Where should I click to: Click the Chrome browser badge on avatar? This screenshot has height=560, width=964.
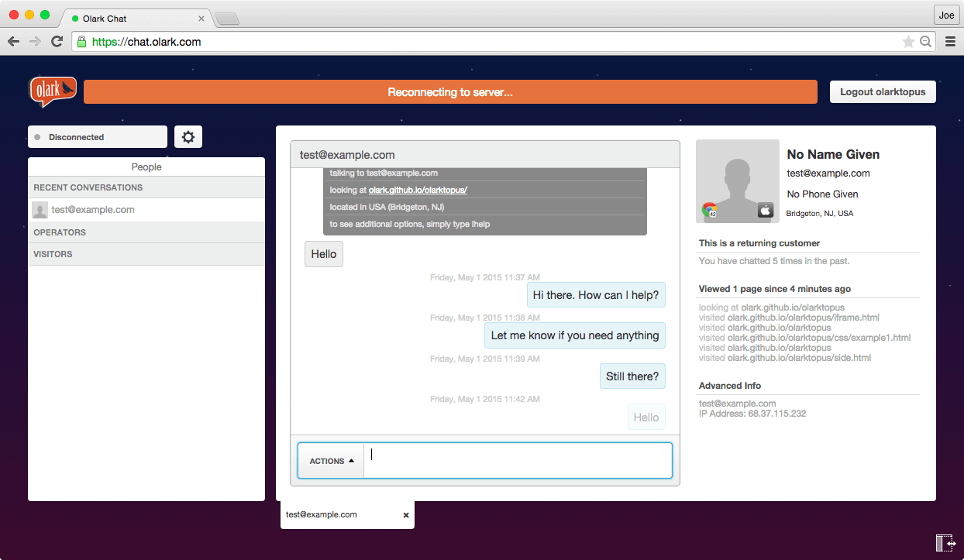[709, 210]
